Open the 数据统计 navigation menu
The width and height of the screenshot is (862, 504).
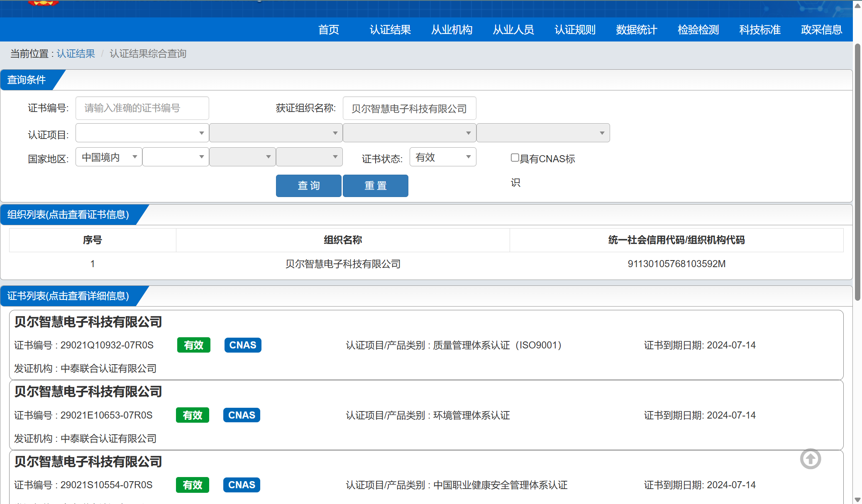pyautogui.click(x=637, y=29)
